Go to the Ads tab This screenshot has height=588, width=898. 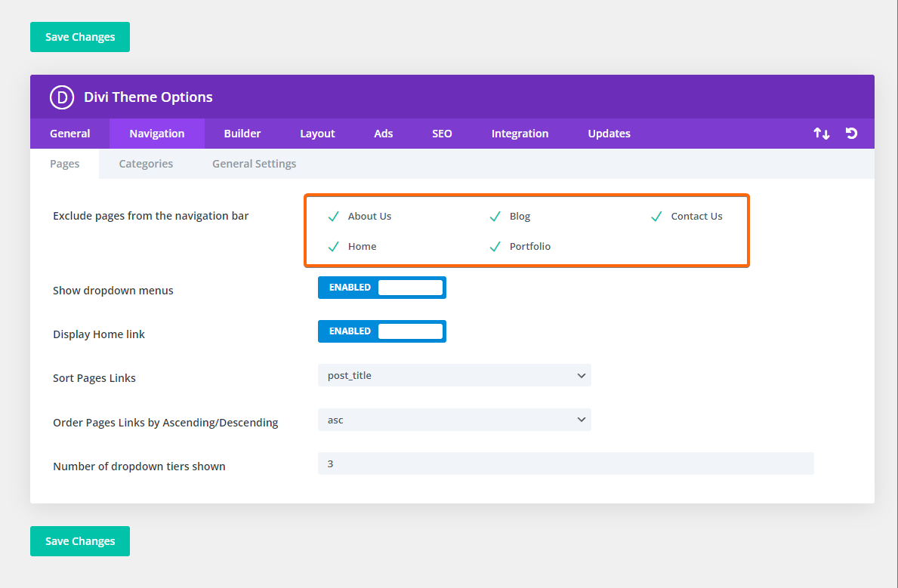pos(383,134)
